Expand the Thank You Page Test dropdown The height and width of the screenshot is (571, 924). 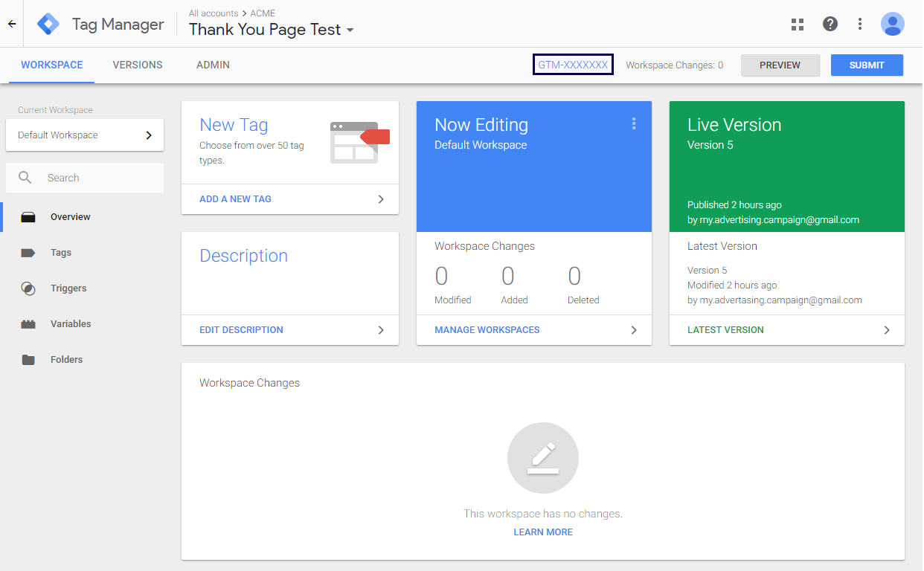(350, 30)
